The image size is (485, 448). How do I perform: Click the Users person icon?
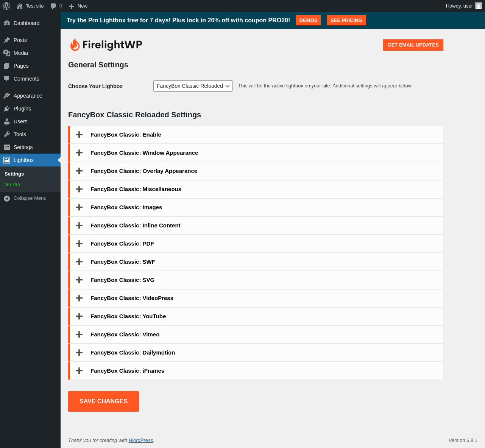pos(7,121)
